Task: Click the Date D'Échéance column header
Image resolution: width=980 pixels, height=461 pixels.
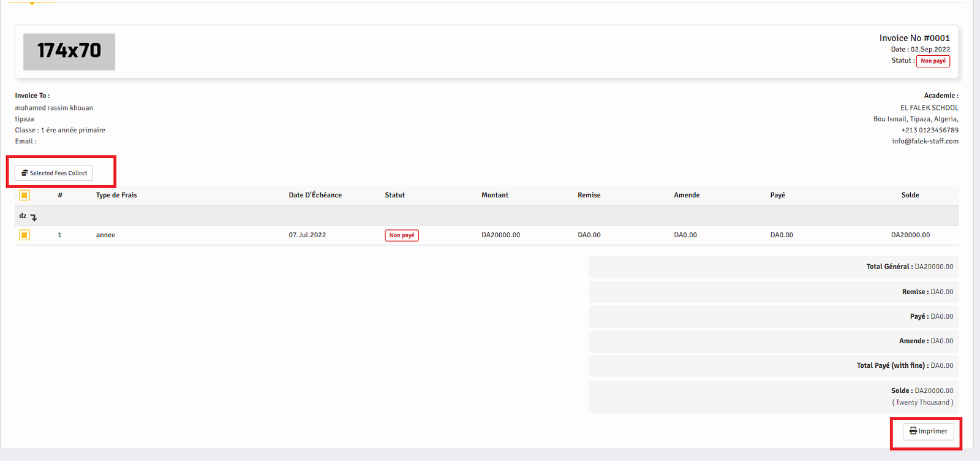Action: [x=315, y=195]
